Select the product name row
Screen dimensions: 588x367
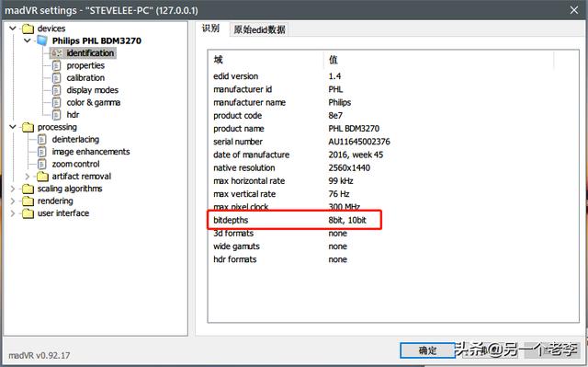[393, 129]
